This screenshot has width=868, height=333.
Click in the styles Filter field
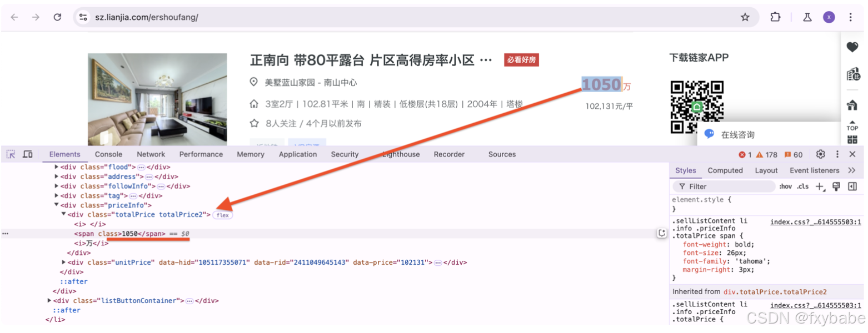pos(725,186)
